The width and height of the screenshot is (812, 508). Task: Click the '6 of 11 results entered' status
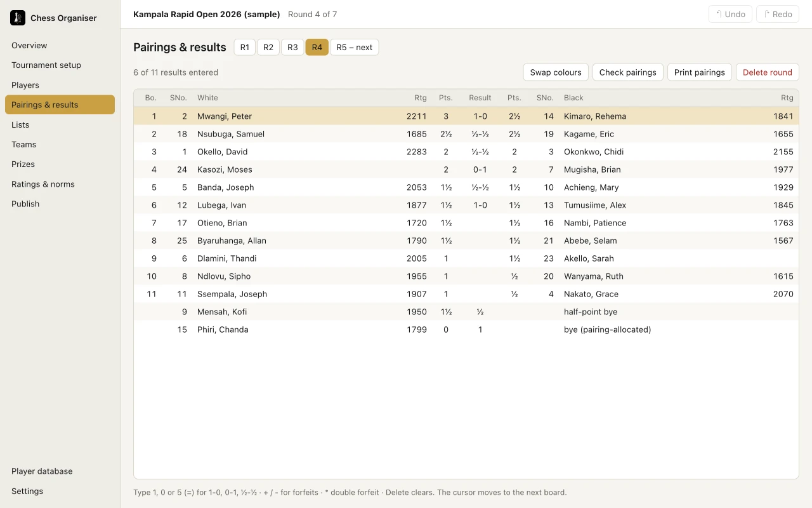(176, 72)
